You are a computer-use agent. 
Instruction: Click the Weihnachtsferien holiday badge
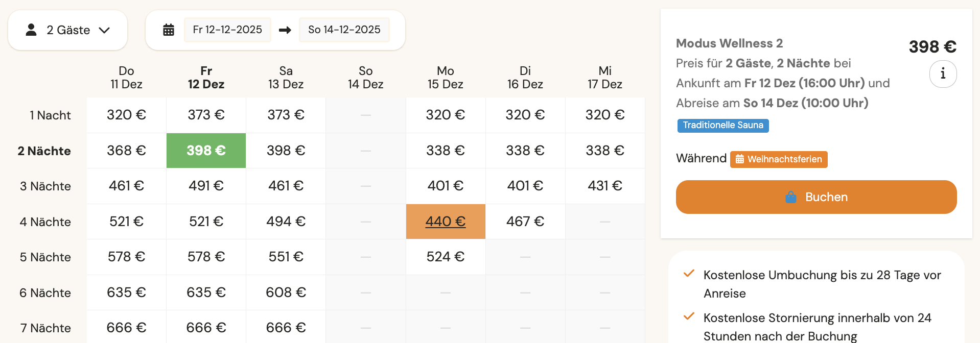[779, 159]
